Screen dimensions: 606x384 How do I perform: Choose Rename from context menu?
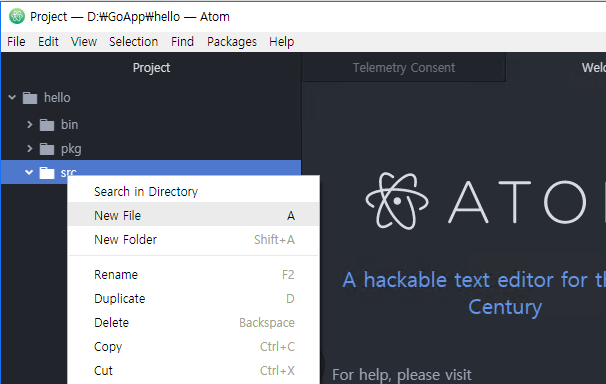point(194,275)
